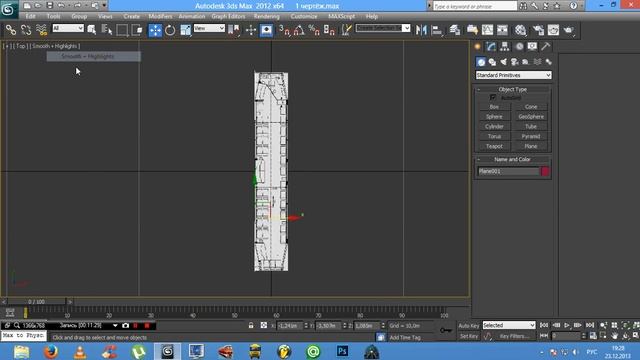Open the Rendering menu
This screenshot has width=640, height=360.
coord(267,16)
